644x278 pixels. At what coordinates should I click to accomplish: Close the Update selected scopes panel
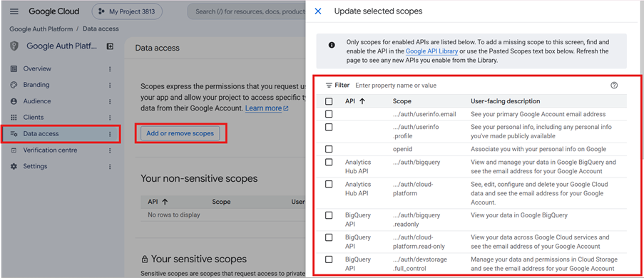(318, 11)
